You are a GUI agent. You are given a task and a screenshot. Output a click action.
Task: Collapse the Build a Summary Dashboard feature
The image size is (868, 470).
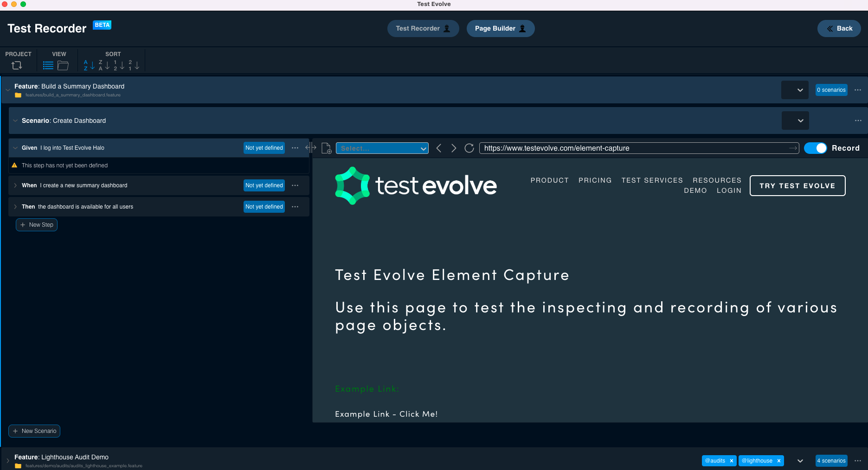coord(8,90)
